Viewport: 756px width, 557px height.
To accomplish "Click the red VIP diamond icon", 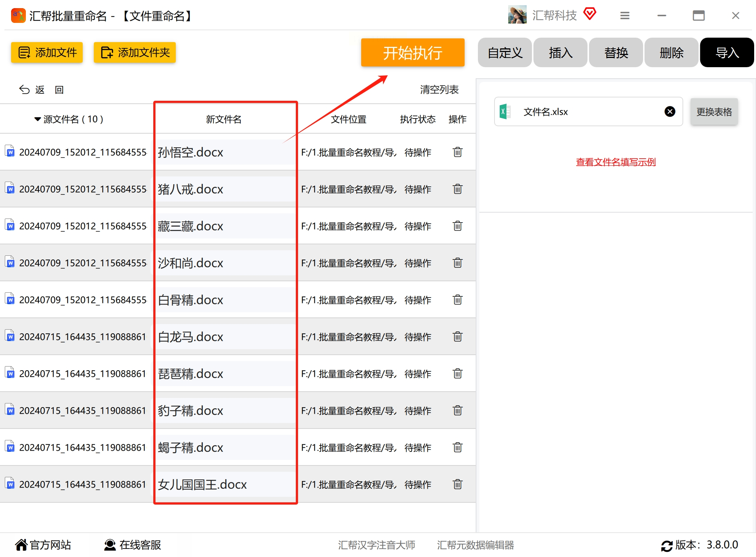I will [x=590, y=14].
